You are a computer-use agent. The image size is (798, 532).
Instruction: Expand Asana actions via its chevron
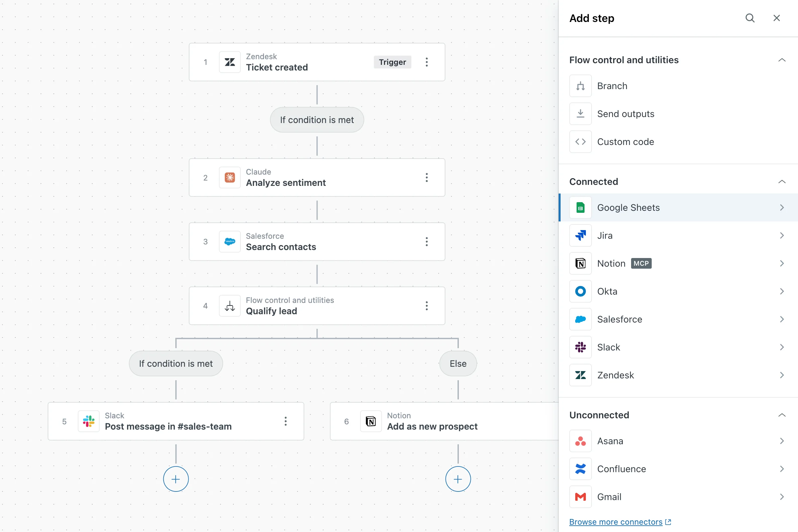point(782,441)
